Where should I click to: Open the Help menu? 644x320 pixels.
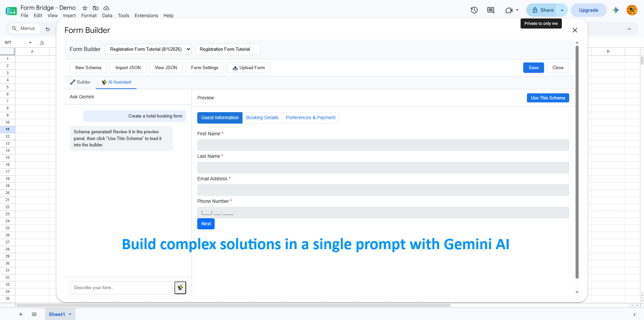168,15
